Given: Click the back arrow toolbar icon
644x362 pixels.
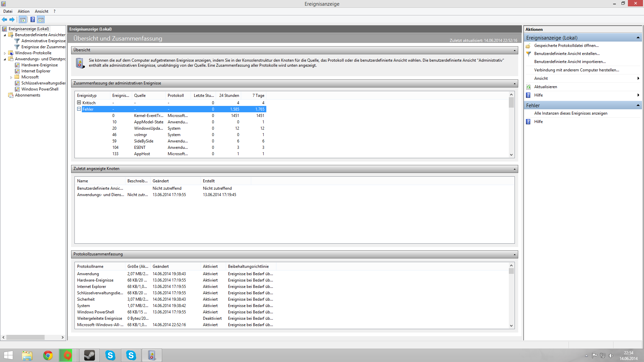Looking at the screenshot, I should (4, 20).
